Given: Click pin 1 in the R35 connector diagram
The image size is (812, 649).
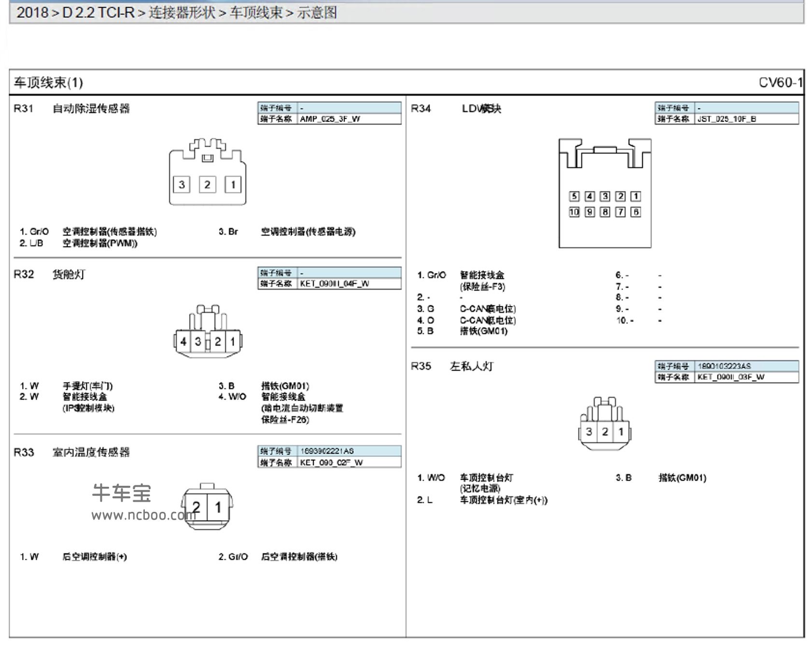Looking at the screenshot, I should click(x=621, y=432).
